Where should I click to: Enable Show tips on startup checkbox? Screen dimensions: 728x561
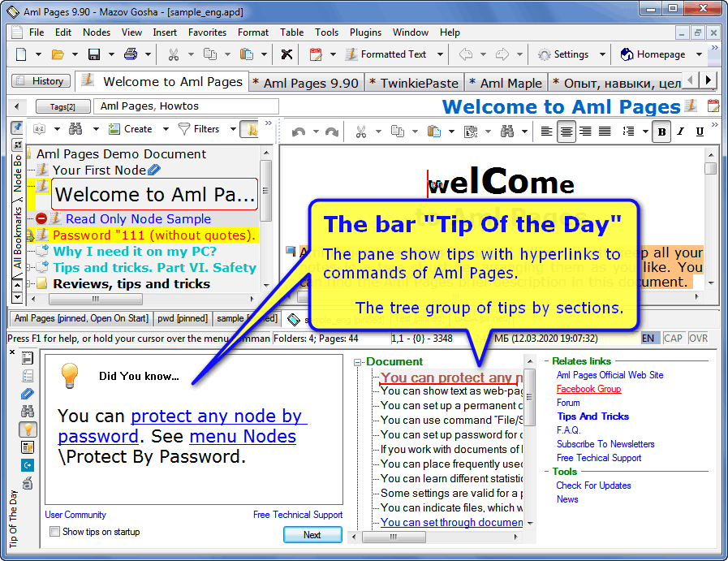point(55,531)
